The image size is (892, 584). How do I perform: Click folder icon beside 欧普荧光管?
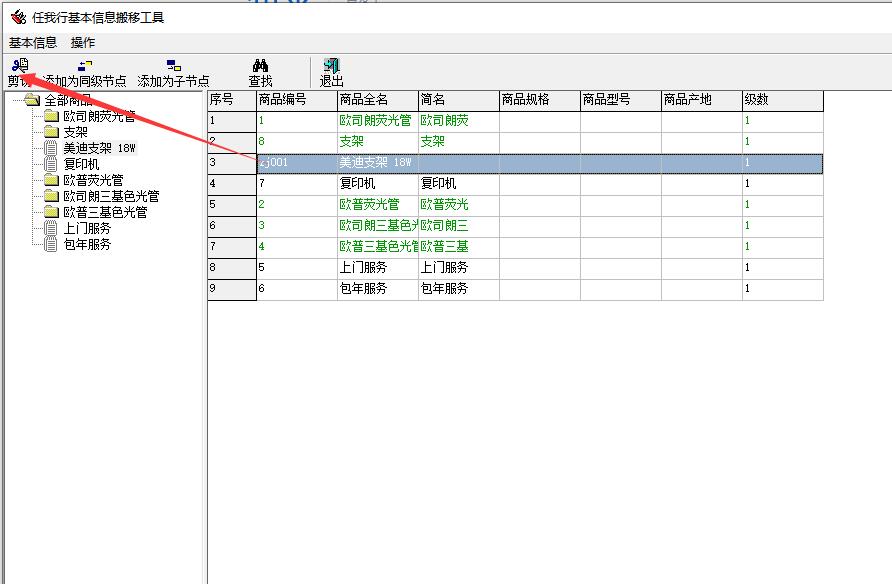52,180
